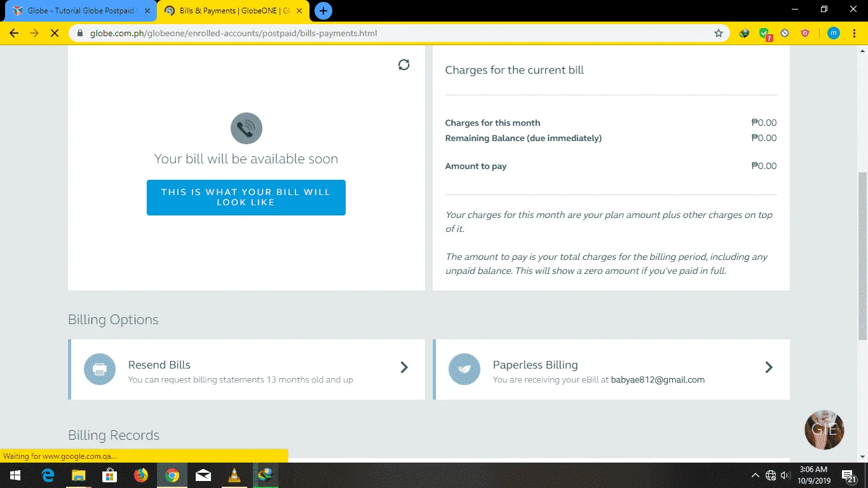
Task: Click "Charges for the current bill" heading
Action: (x=515, y=71)
